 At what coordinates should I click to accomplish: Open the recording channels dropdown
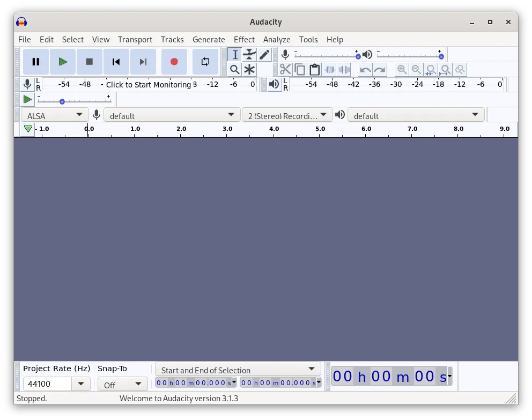tap(287, 114)
